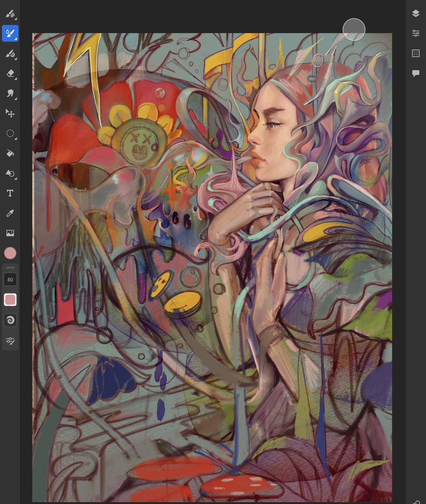
Task: Tap the gray touch shortcut circle
Action: click(x=354, y=29)
